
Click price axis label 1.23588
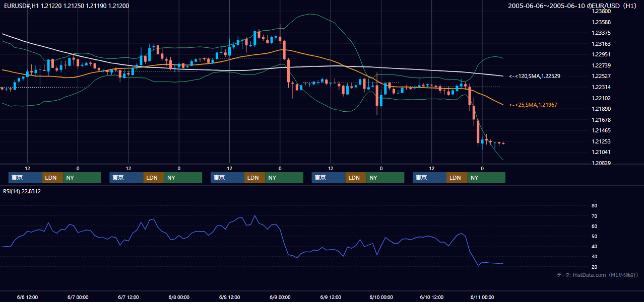[601, 22]
